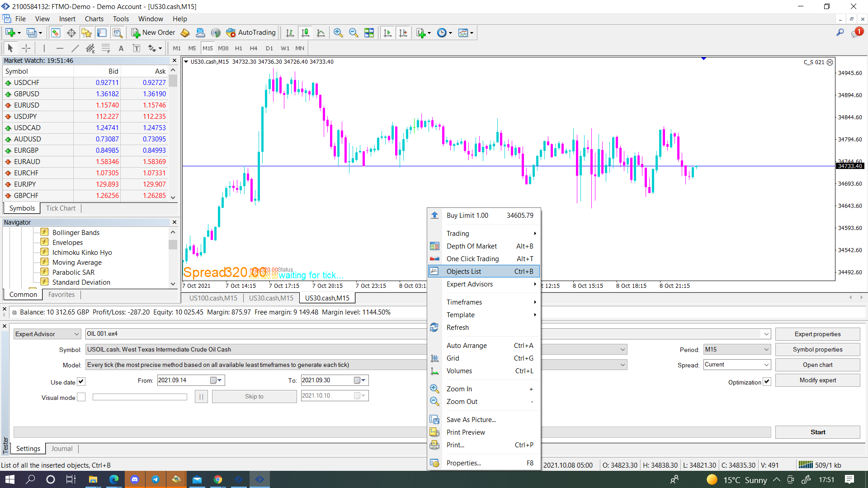
Task: Select the M5 timeframe button
Action: (192, 48)
